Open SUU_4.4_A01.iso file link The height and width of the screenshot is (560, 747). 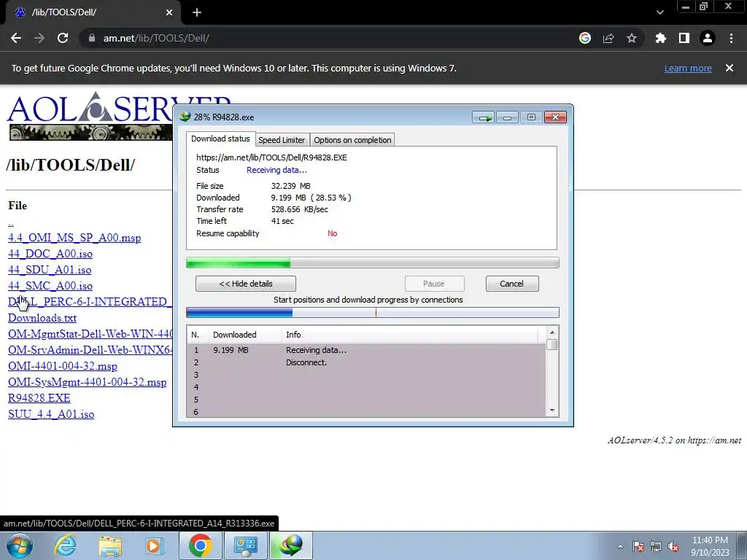tap(51, 414)
